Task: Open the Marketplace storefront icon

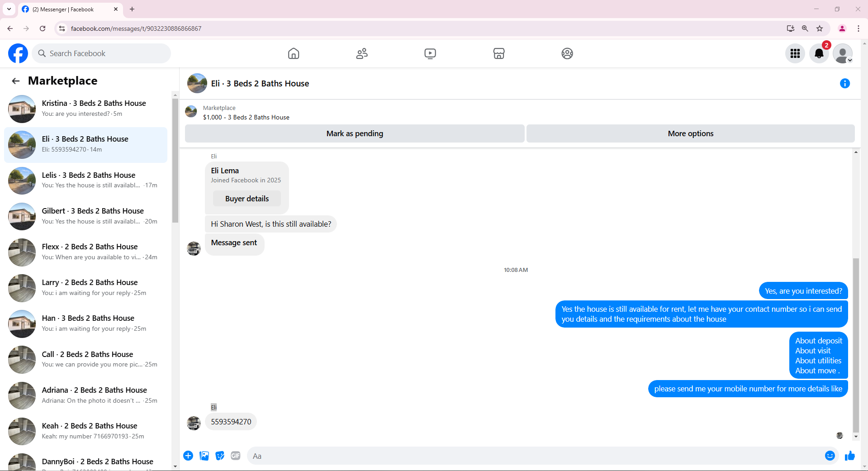Action: point(499,53)
